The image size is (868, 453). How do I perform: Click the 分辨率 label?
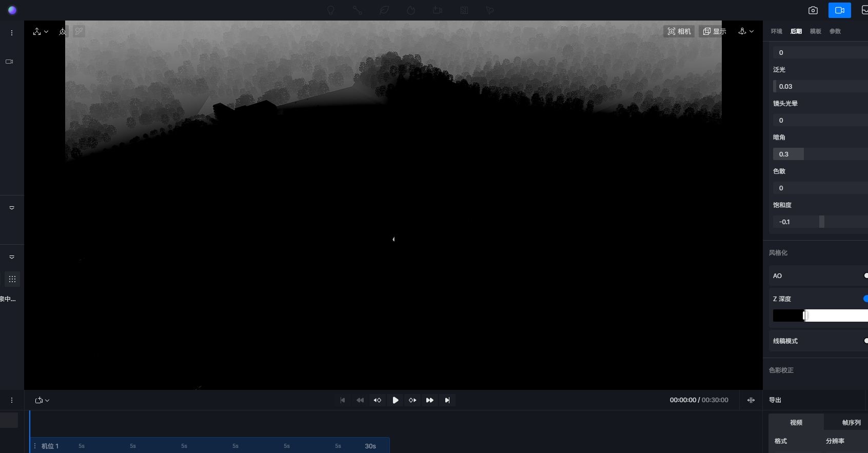[835, 441]
